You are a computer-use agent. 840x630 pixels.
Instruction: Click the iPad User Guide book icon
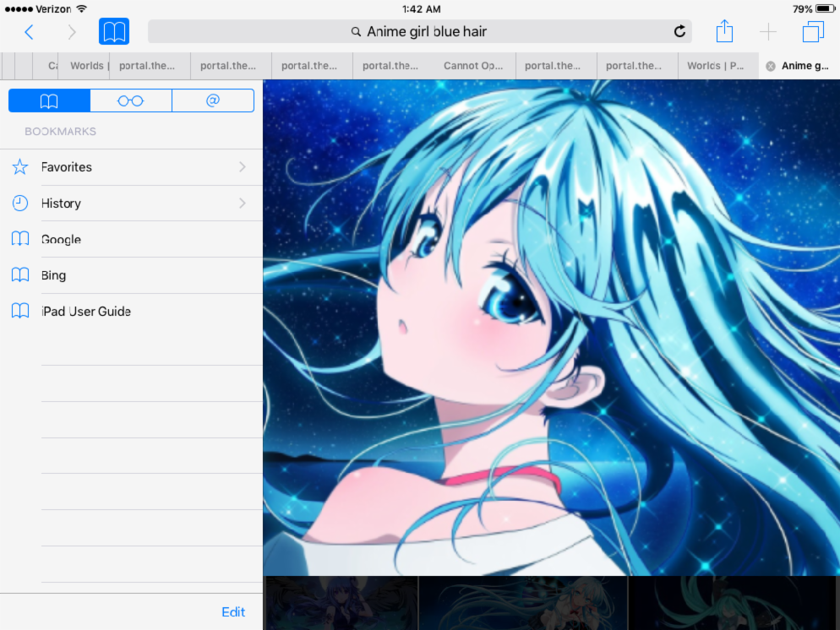19,311
